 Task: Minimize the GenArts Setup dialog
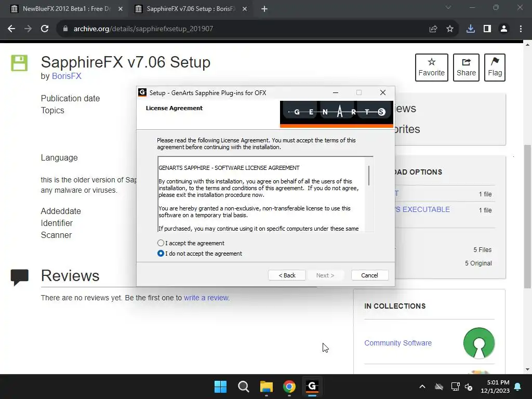tap(336, 92)
